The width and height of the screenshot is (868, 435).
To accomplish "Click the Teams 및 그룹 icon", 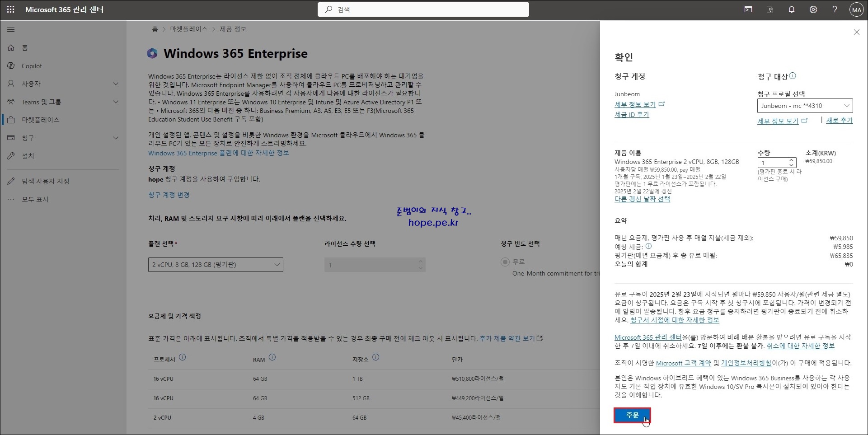I will click(x=11, y=102).
